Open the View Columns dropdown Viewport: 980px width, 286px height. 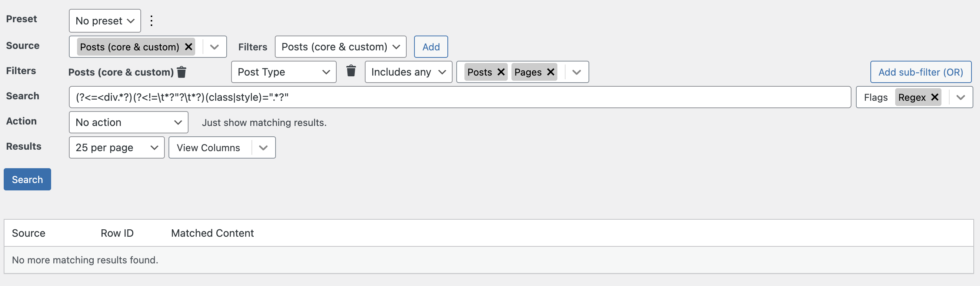[x=222, y=147]
